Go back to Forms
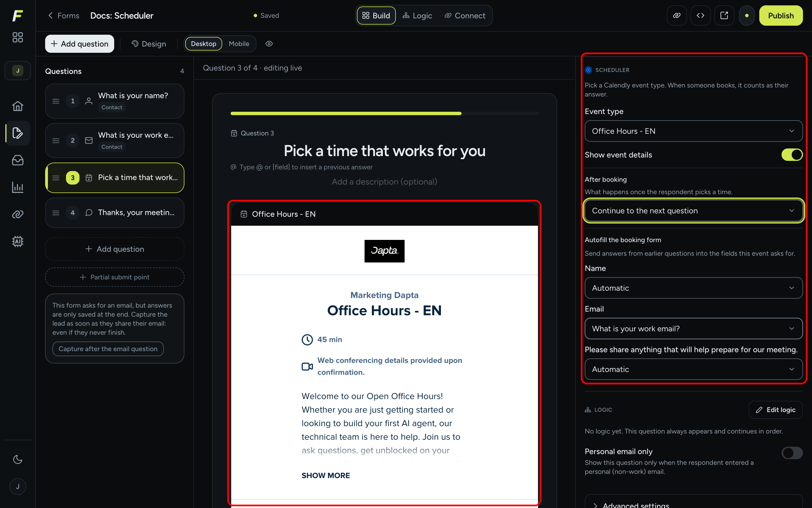The image size is (812, 508). [64, 16]
